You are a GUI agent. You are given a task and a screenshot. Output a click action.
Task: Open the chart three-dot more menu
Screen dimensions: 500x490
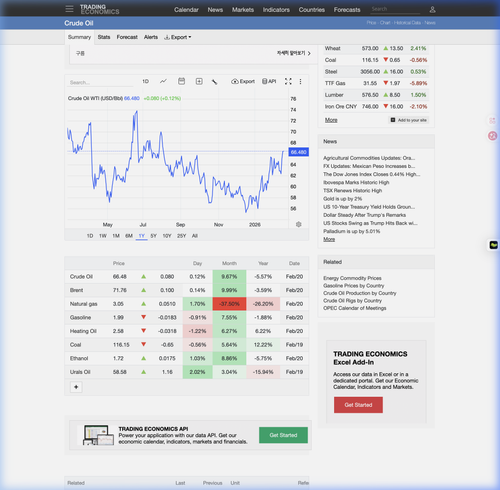300,81
